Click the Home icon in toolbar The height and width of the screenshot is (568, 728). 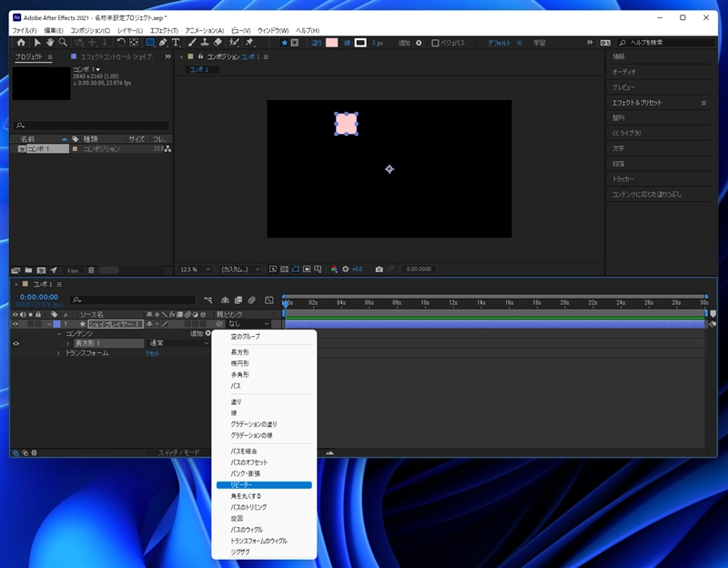(x=21, y=42)
